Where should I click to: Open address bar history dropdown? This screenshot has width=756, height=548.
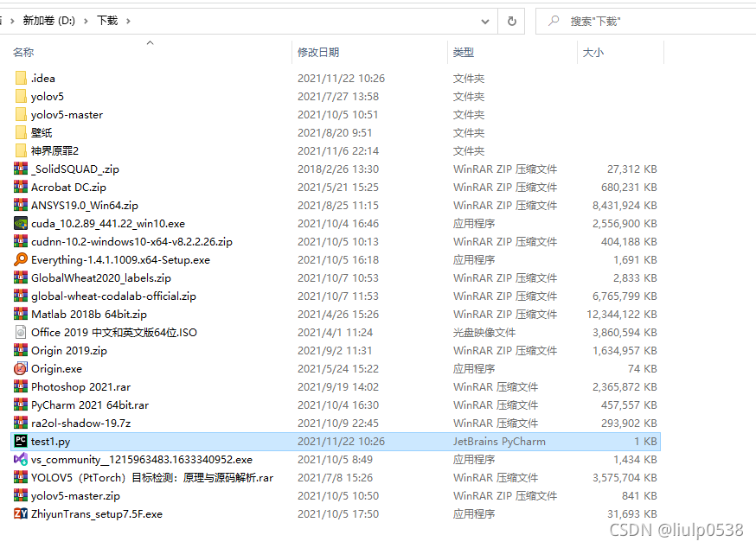coord(485,22)
